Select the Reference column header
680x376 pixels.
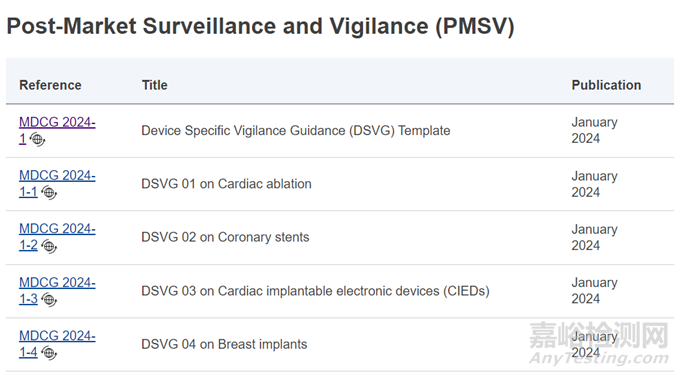pos(50,85)
